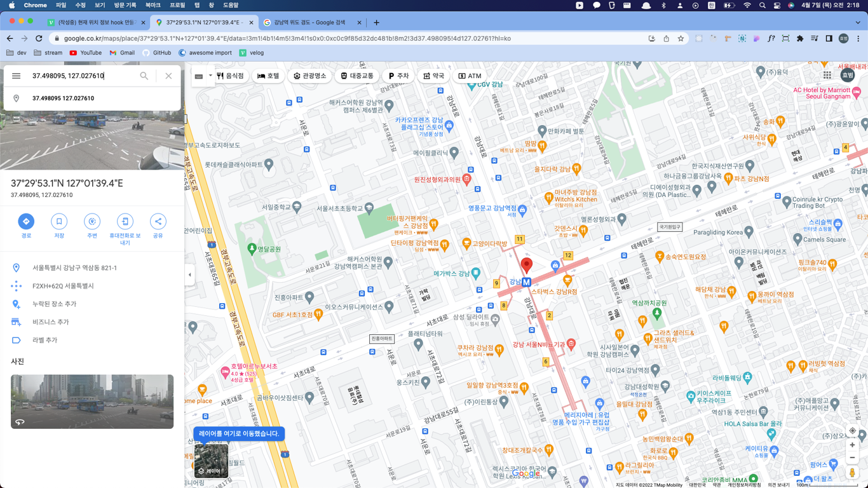The width and height of the screenshot is (868, 488).
Task: Open the Google Maps hamburger menu
Action: click(x=17, y=76)
